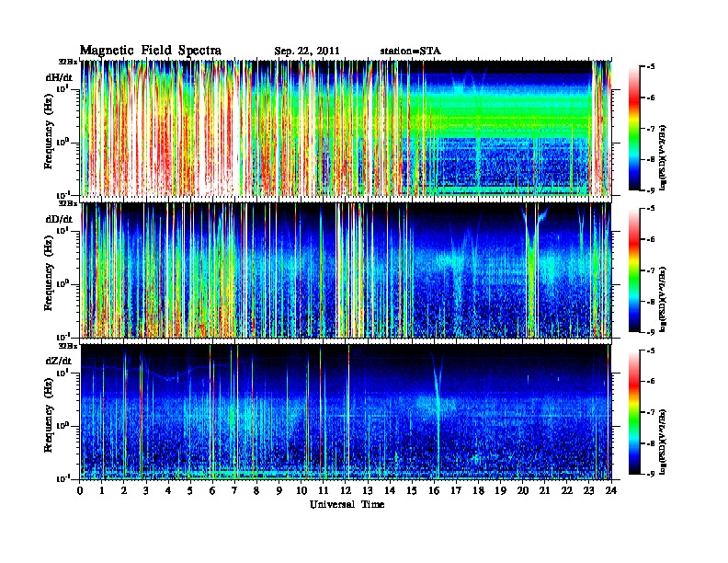Click the "-5" tick on dH/dt color scale
Screen dimensions: 728x563
(x=651, y=67)
